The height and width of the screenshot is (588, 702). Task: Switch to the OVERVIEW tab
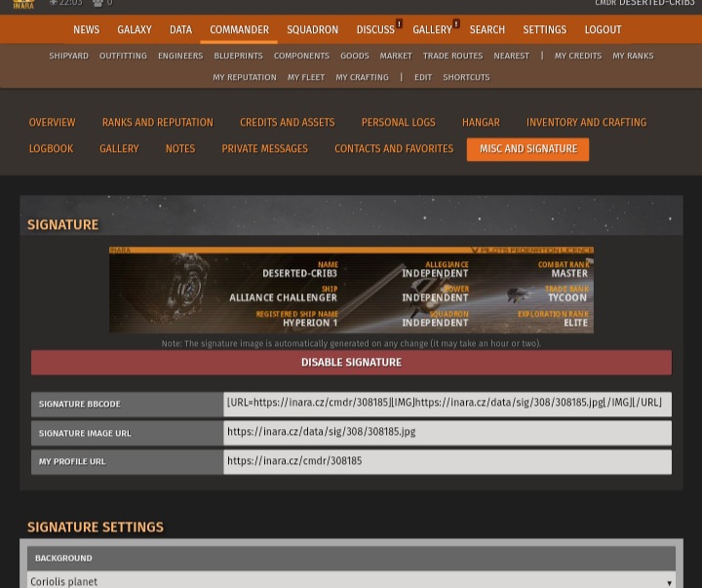click(52, 122)
